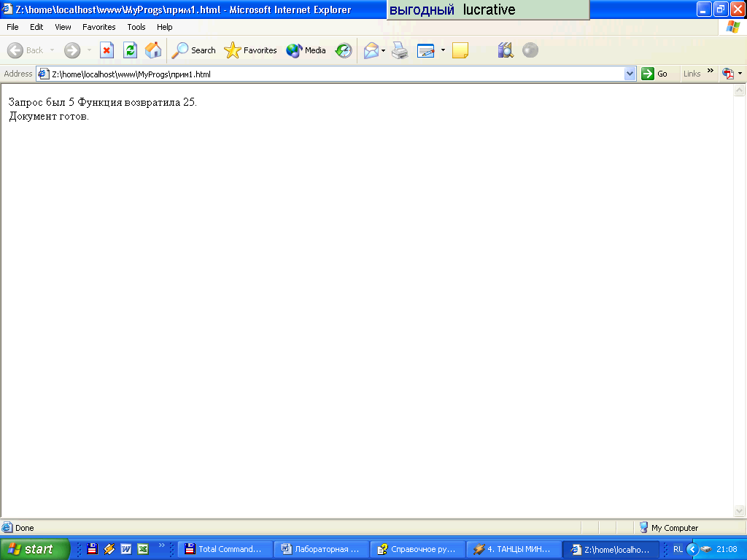Switch to the Лабораторная Word document taskbar button
747x560 pixels.
pos(322,550)
